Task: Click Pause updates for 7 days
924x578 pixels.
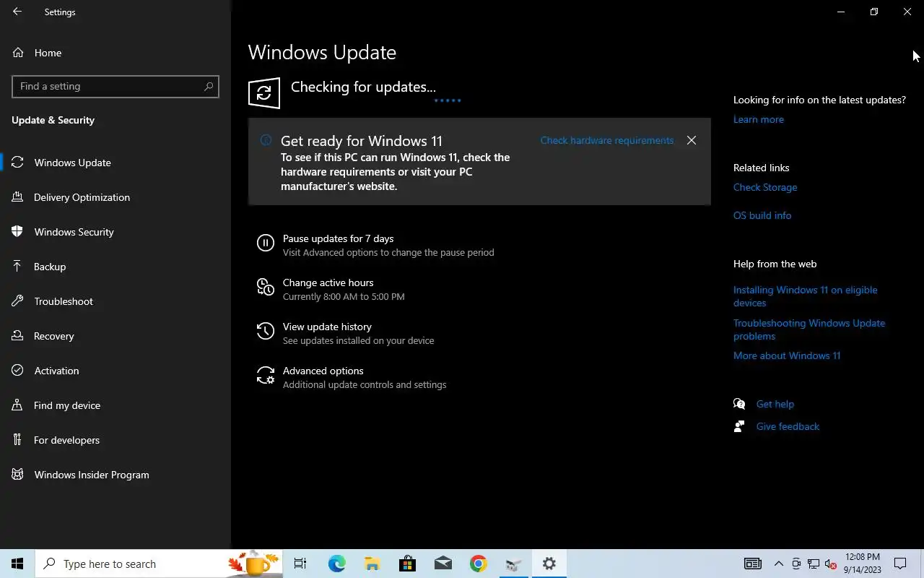Action: coord(338,238)
